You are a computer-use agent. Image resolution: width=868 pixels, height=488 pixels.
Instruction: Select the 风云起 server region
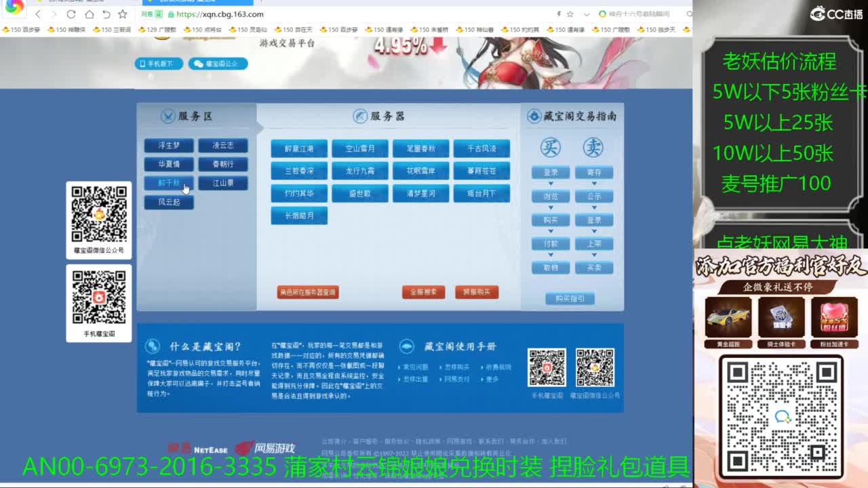point(169,202)
